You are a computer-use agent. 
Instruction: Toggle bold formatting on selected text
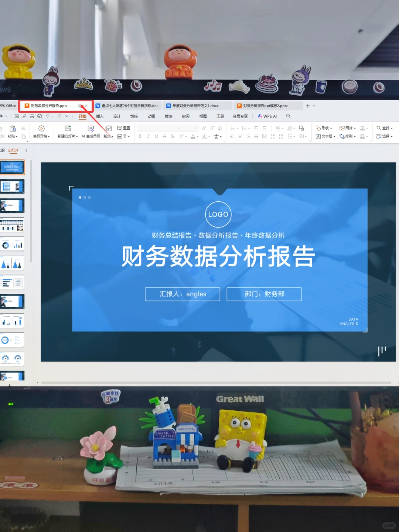click(140, 136)
